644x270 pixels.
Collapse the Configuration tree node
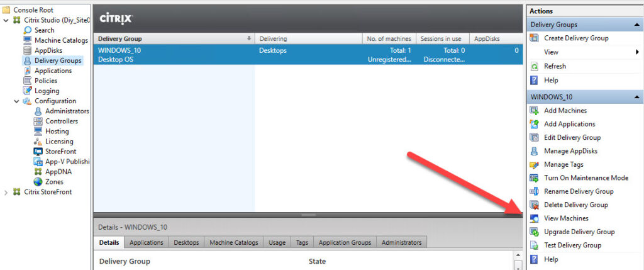17,101
